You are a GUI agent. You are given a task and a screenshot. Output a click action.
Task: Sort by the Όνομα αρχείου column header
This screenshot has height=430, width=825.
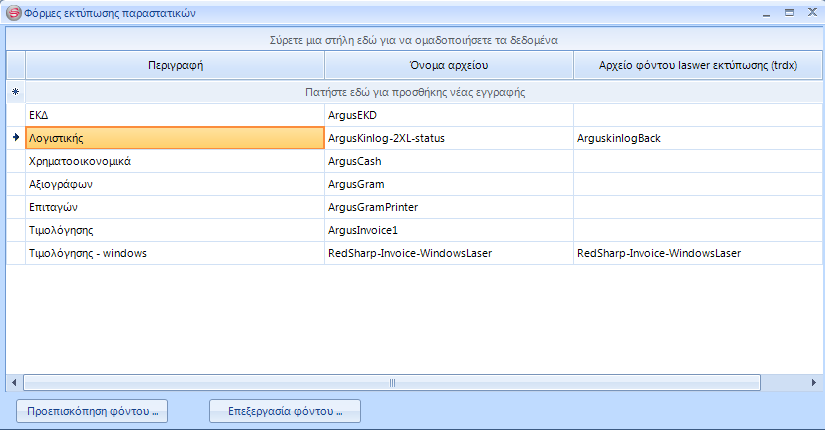(448, 64)
